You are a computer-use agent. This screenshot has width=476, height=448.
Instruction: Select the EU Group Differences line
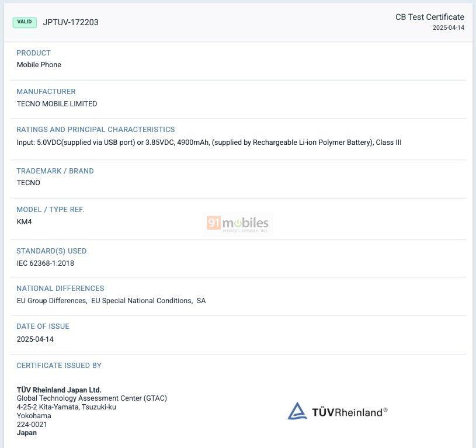point(111,300)
